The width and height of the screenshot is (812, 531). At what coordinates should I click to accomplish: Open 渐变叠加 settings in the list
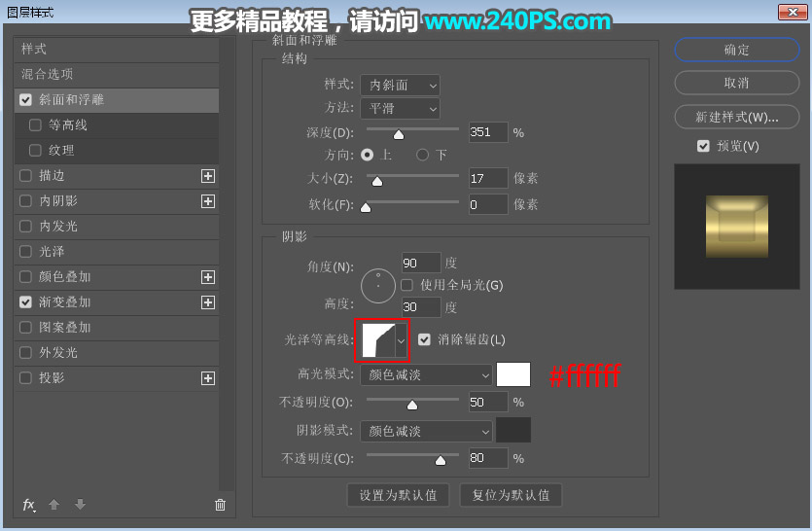pyautogui.click(x=117, y=302)
